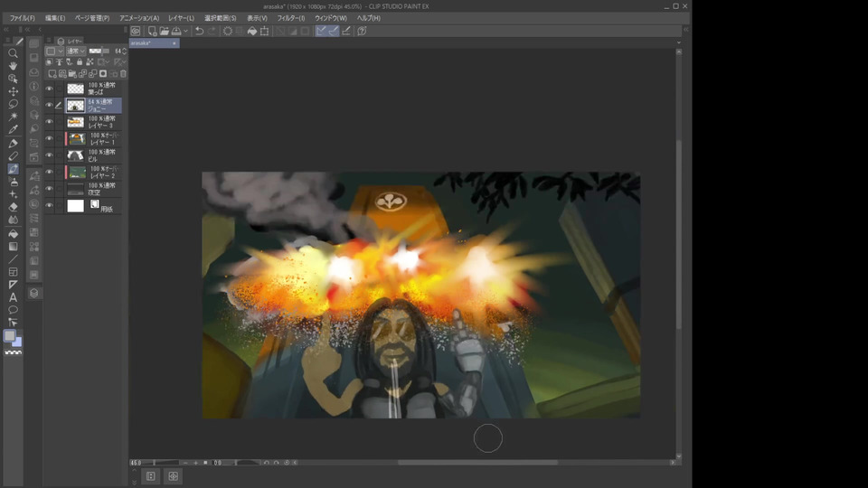Open the Clip Studio launcher icon
This screenshot has width=868, height=488.
[x=136, y=31]
